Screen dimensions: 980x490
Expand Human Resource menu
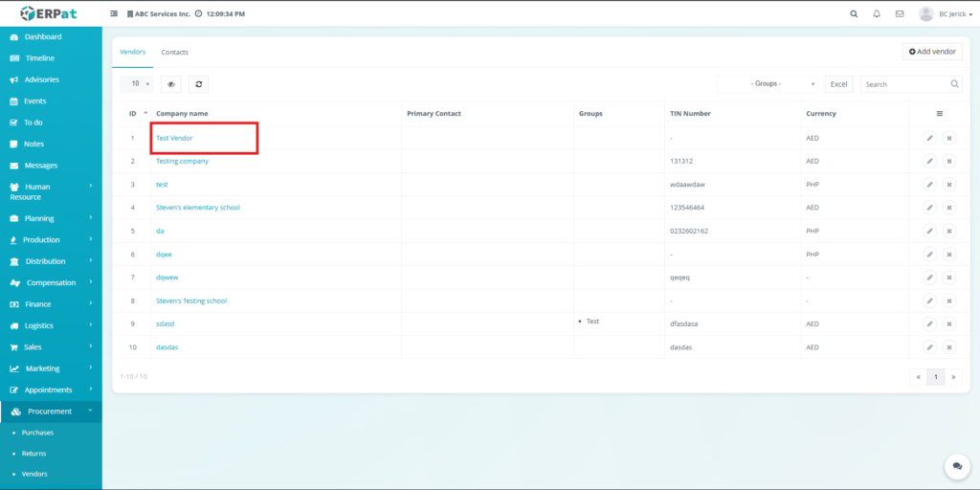[x=51, y=191]
